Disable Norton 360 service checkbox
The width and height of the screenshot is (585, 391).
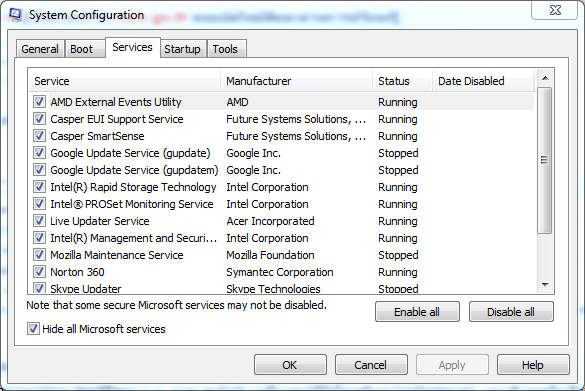coord(40,271)
